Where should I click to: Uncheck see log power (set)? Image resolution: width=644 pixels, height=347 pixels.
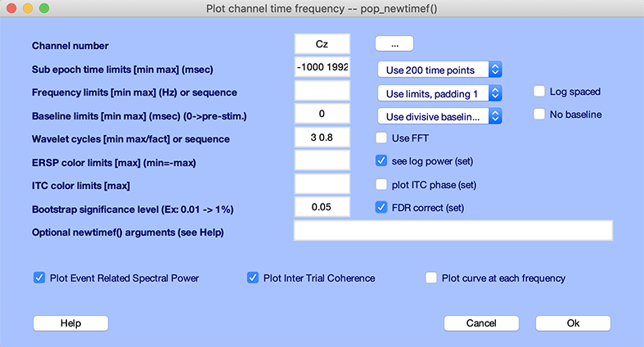[381, 161]
